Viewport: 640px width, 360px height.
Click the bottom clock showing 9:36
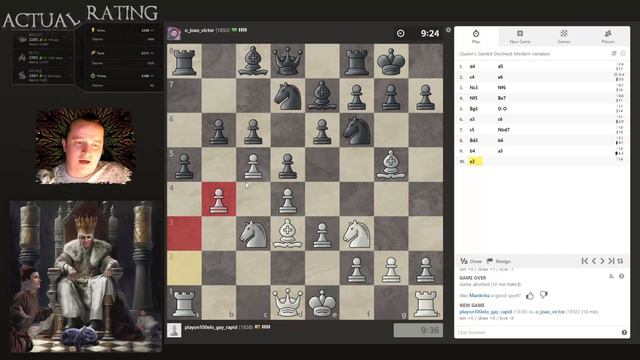point(418,330)
